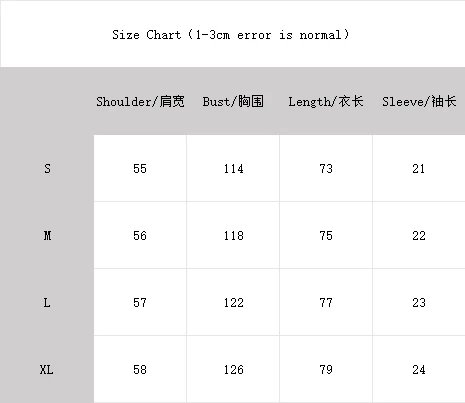
Task: Click the shoulder value 57 cell
Action: [x=140, y=302]
